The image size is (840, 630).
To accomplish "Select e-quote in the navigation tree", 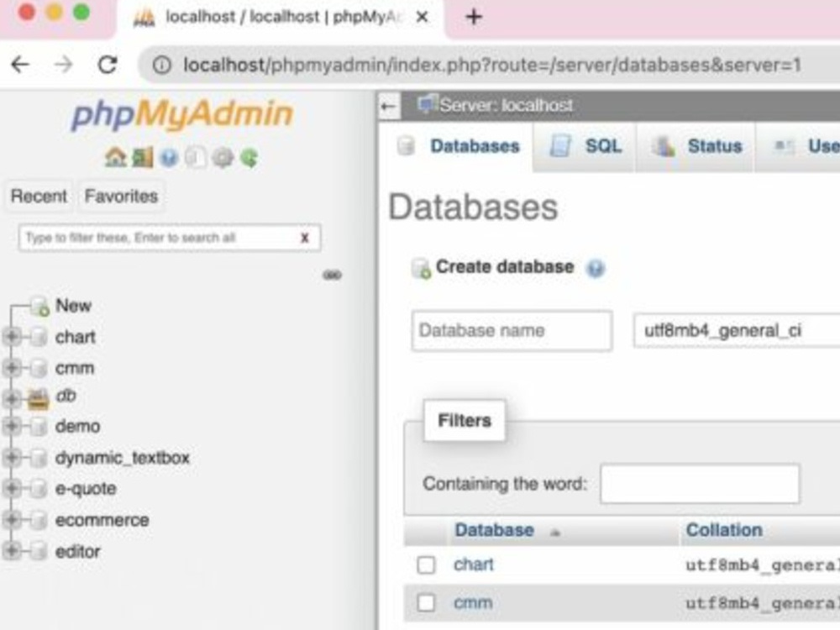I will (86, 489).
